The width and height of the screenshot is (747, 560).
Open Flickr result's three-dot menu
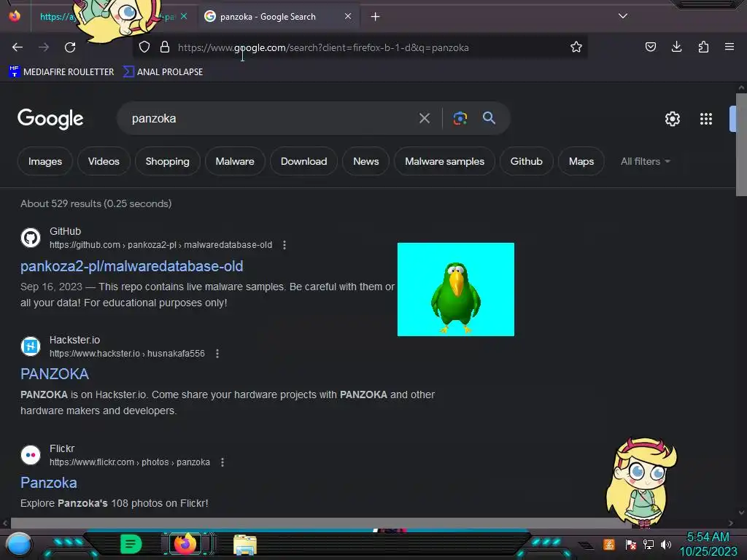222,462
